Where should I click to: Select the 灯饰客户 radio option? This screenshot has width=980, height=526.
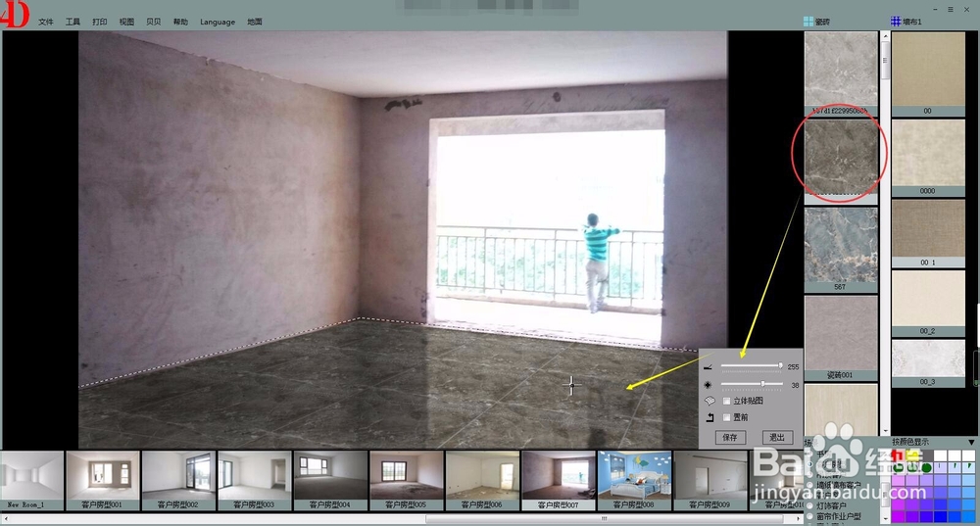pyautogui.click(x=810, y=505)
